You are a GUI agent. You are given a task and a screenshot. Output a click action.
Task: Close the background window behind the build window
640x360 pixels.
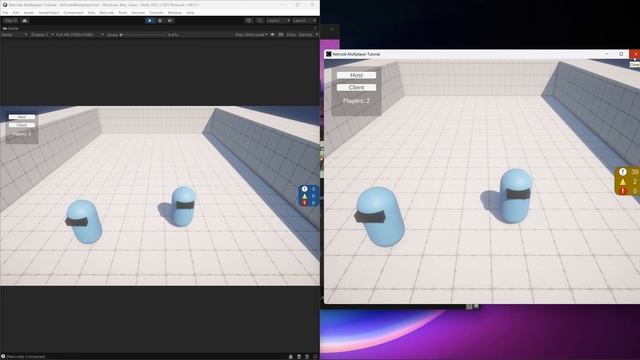(x=332, y=29)
